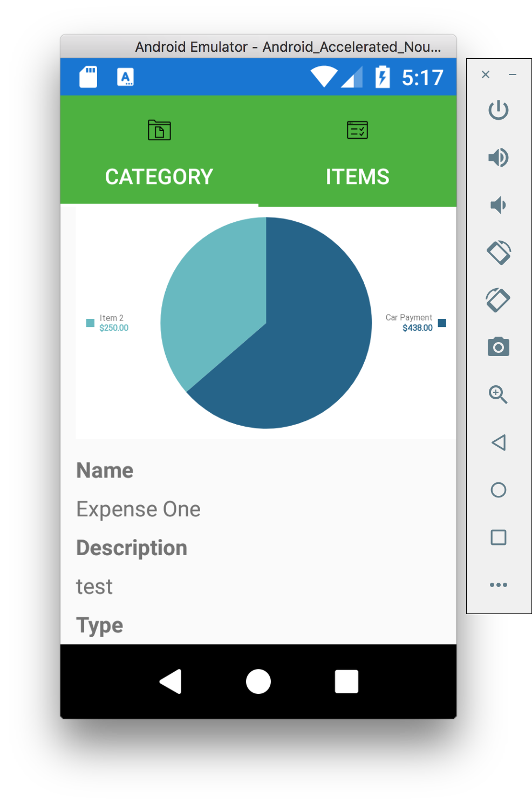Take a screenshot with the camera icon
532x805 pixels.
499,347
